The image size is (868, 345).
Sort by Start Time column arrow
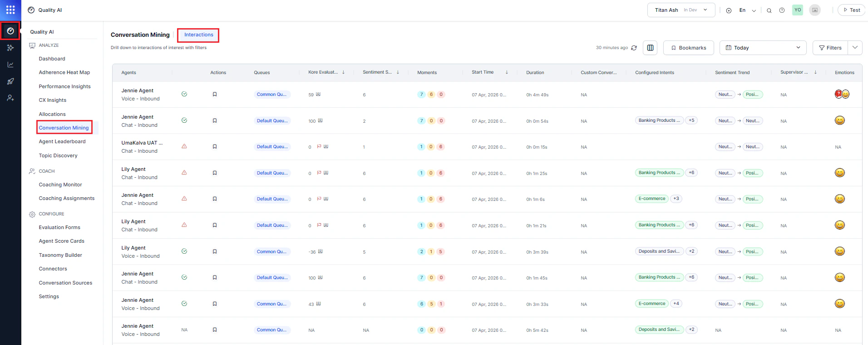click(507, 72)
